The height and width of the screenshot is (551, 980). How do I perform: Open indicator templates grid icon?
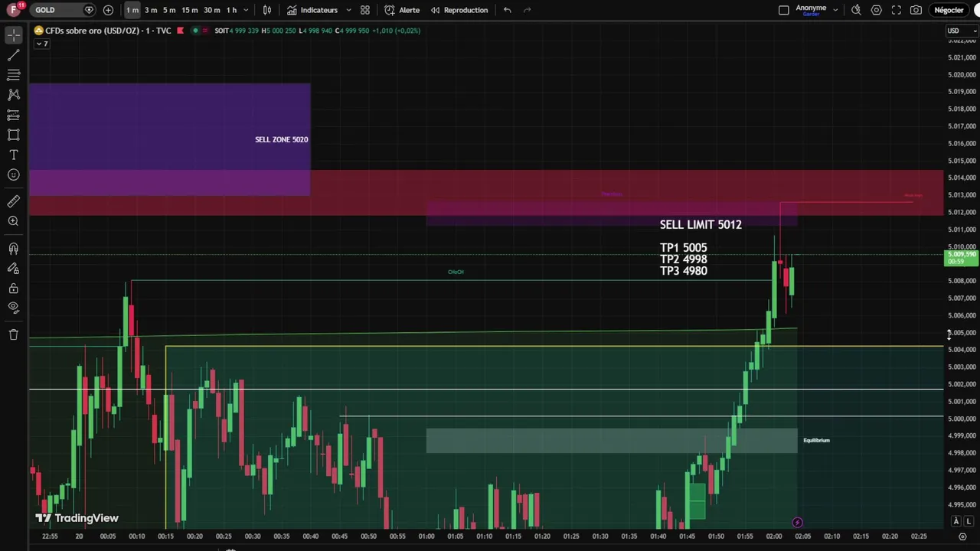[365, 10]
